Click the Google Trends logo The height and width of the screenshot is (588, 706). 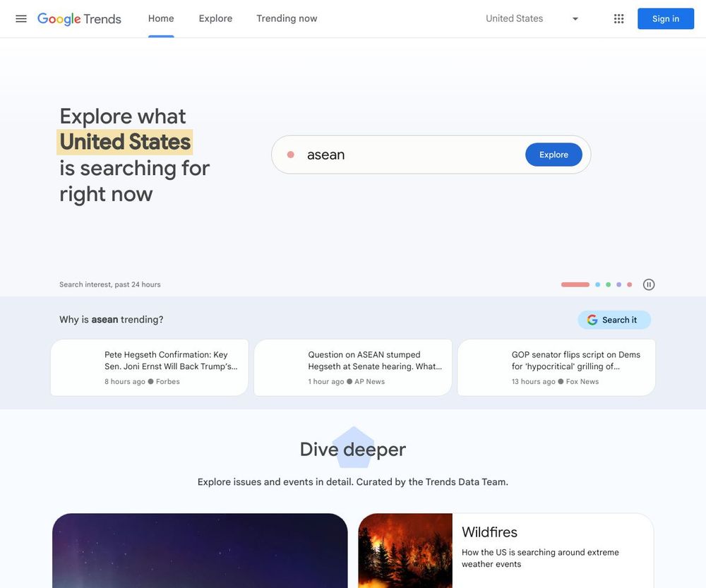(79, 18)
